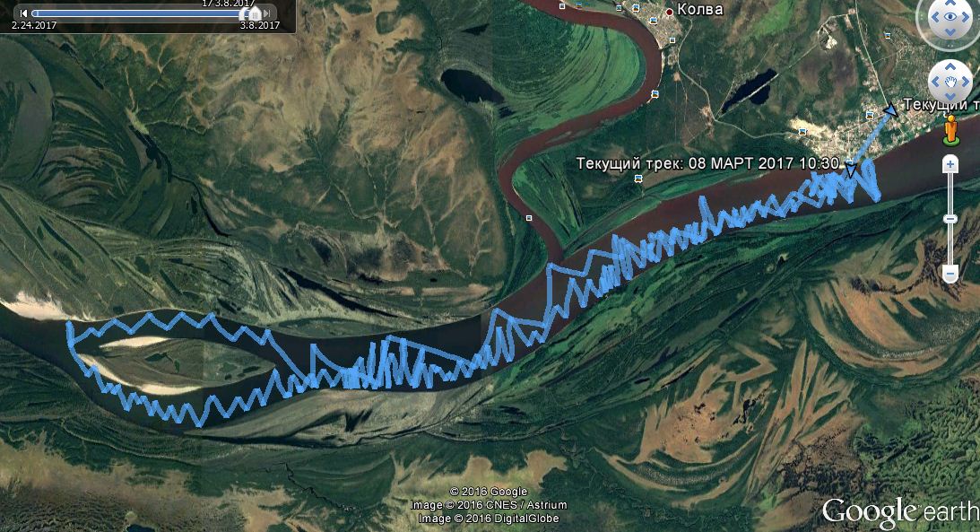Jump to time slider end

coord(267,13)
